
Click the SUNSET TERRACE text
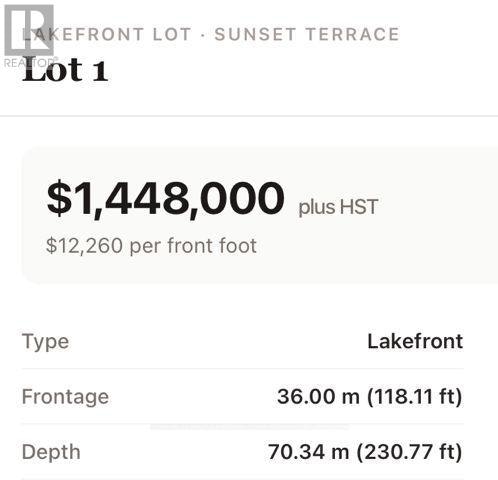click(x=307, y=34)
